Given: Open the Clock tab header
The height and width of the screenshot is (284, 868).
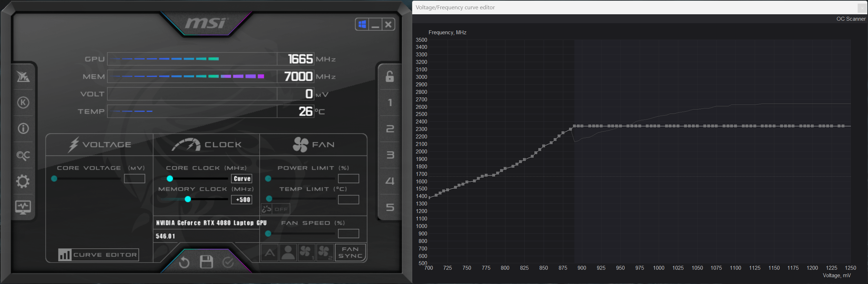Looking at the screenshot, I should (x=206, y=144).
